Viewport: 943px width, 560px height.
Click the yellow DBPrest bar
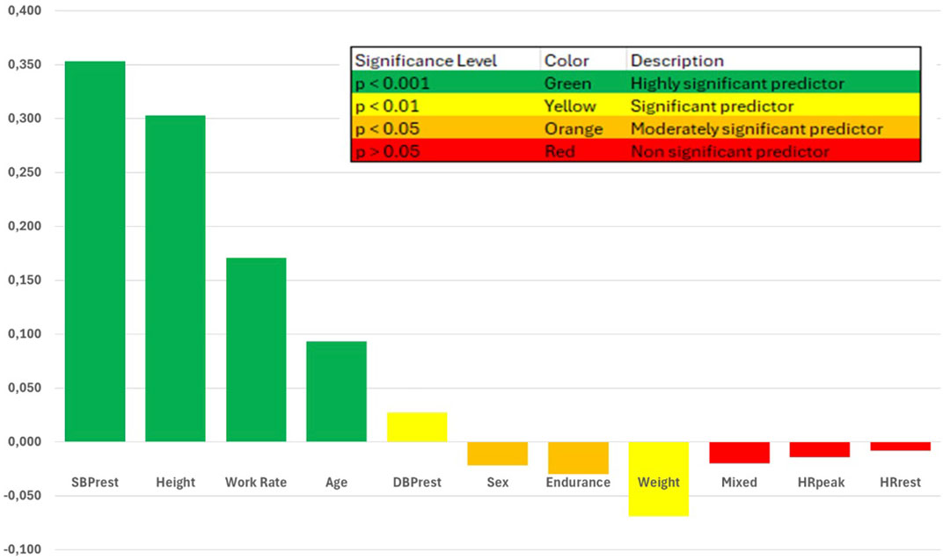[417, 426]
